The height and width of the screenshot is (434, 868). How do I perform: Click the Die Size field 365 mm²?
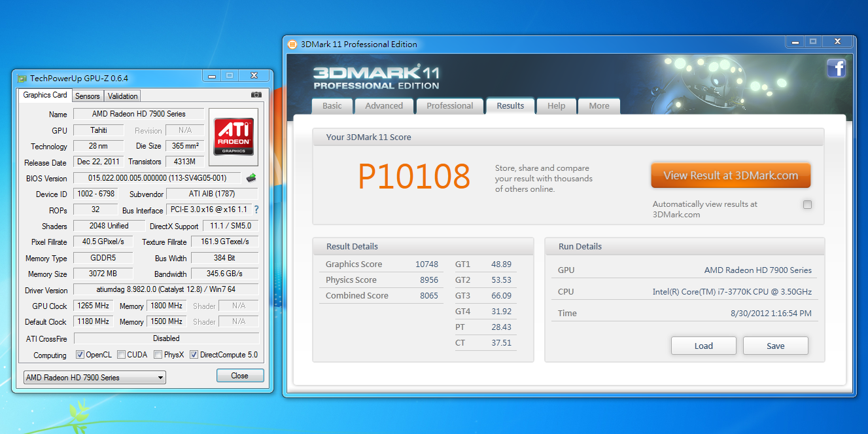click(184, 146)
